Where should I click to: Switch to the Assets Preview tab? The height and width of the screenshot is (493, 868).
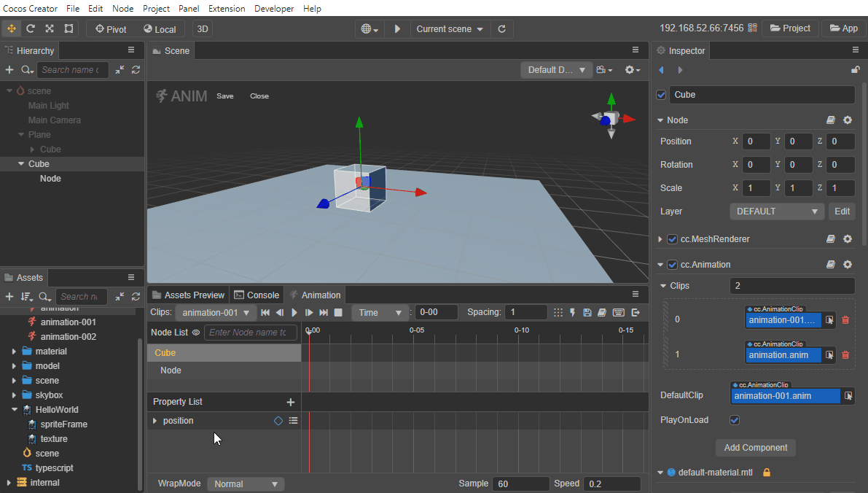tap(188, 295)
